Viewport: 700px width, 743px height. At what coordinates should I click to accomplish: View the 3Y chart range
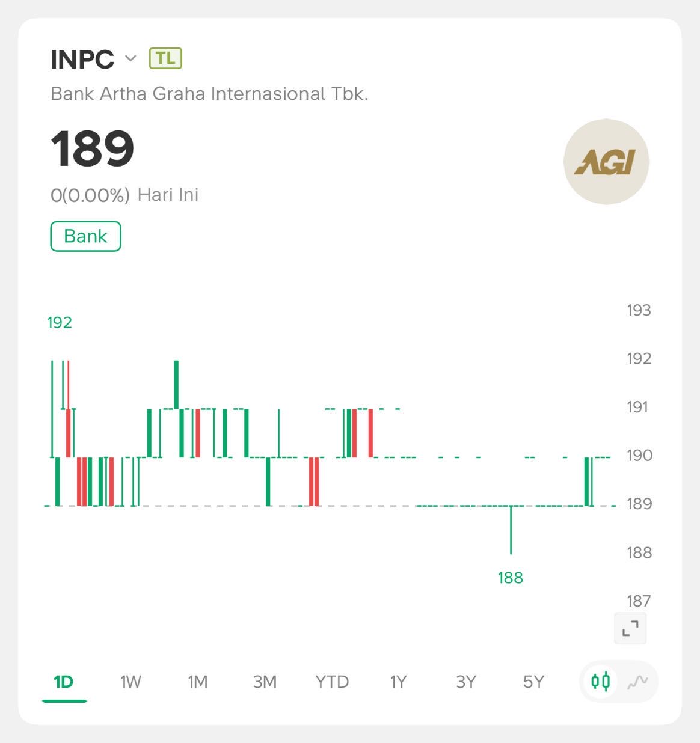(x=466, y=682)
